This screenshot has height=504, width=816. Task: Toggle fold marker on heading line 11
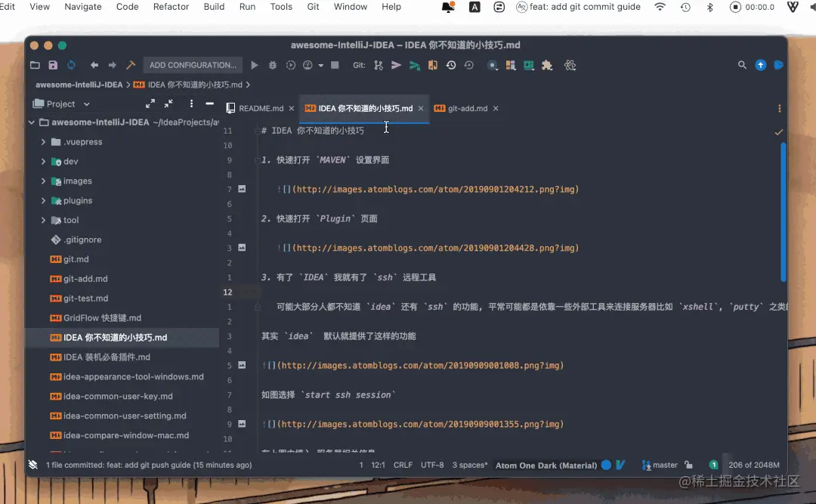(x=258, y=131)
